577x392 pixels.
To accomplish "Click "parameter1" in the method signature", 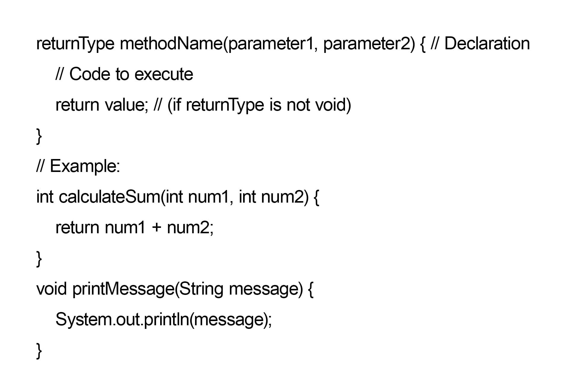I will click(271, 44).
